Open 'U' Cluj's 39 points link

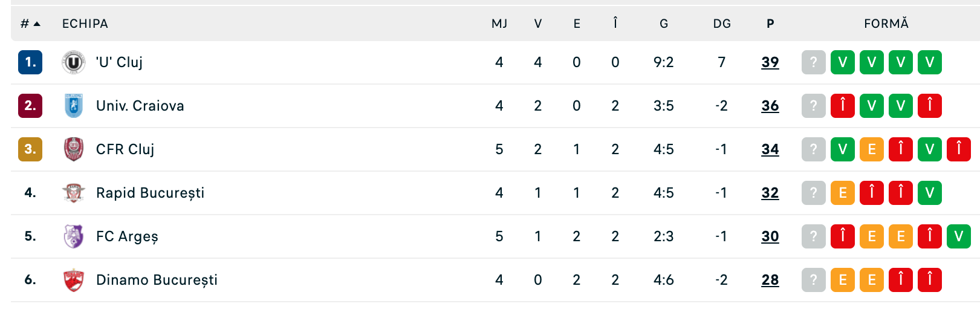[x=770, y=62]
